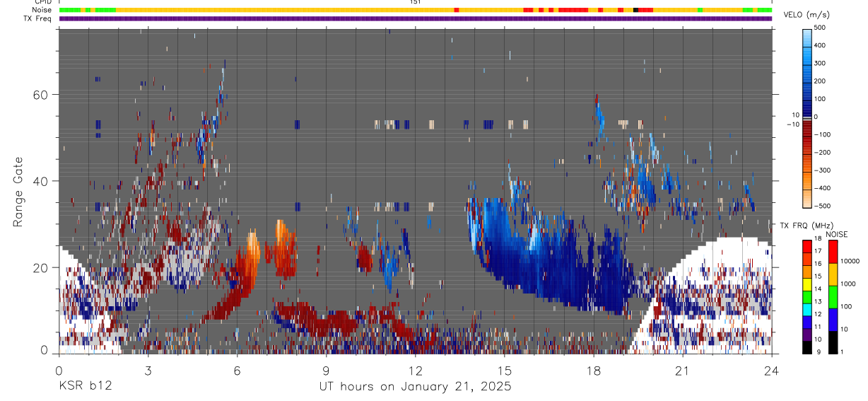Screen dimensions: 868x401
Task: Click the CPID value 151 at the top
Action: click(x=416, y=2)
